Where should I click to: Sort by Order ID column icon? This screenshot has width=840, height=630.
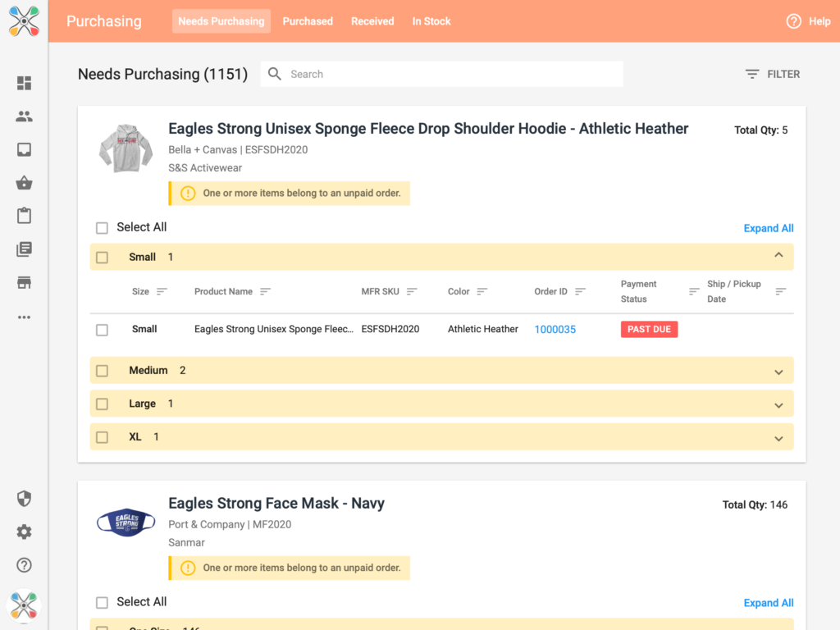coord(580,291)
